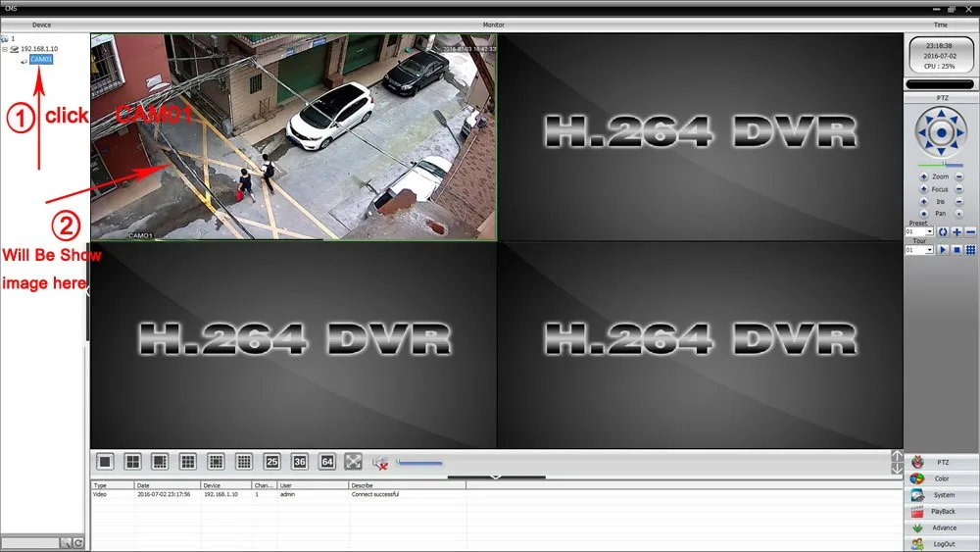Move PTZ camera up-right
The height and width of the screenshot is (552, 980).
(x=955, y=119)
